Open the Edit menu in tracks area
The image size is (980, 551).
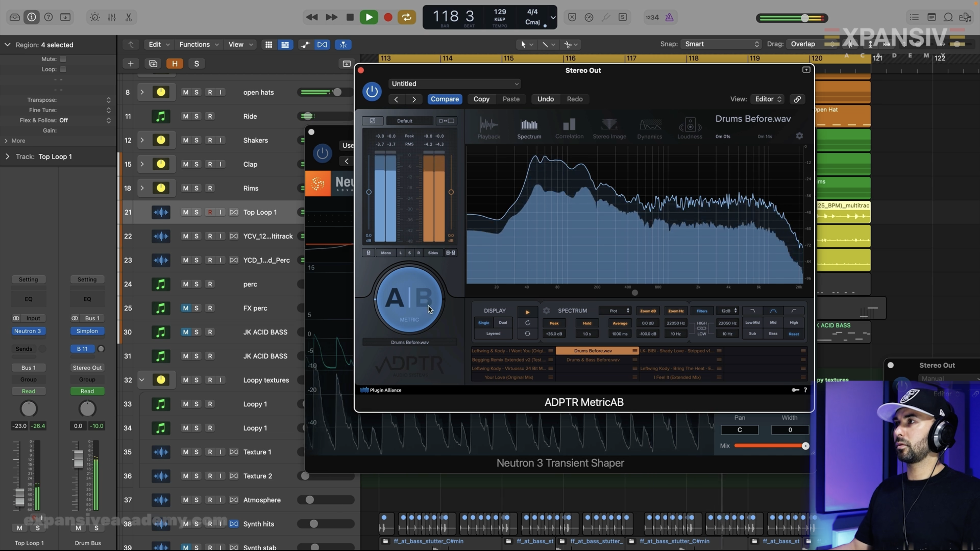point(159,45)
